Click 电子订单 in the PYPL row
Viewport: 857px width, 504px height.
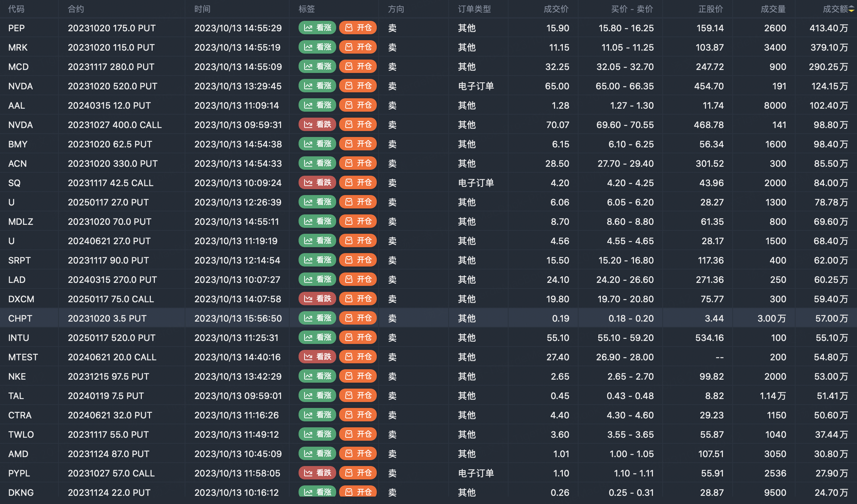(476, 473)
